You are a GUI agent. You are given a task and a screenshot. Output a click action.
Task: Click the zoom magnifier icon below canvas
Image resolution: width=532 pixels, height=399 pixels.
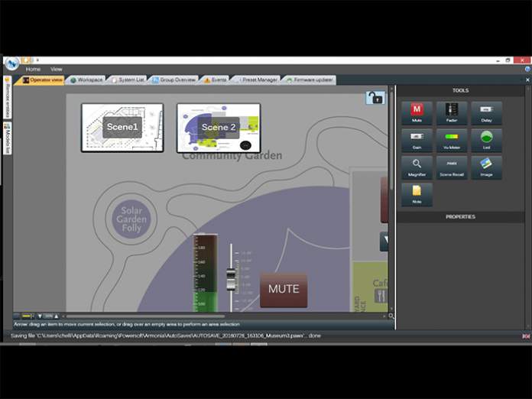(391, 316)
